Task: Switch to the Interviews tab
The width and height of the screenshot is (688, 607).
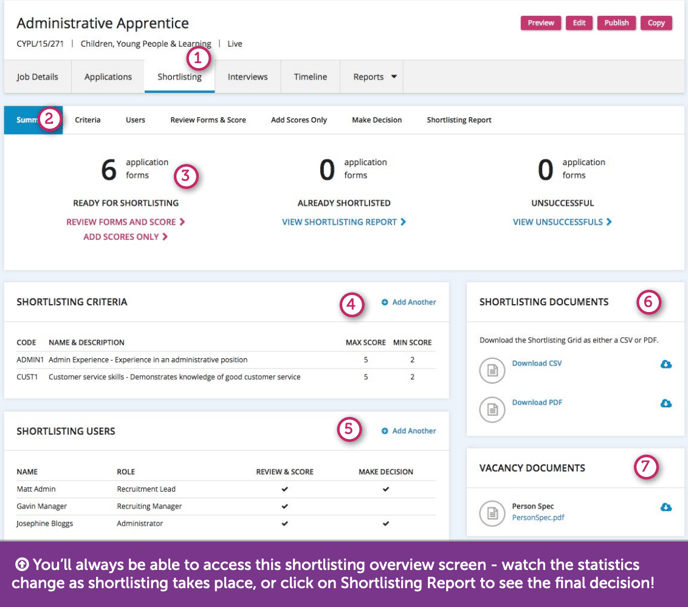Action: coord(247,77)
